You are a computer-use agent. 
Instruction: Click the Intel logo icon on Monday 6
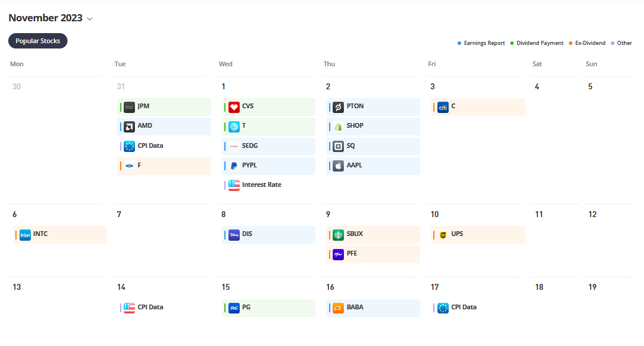pos(25,234)
